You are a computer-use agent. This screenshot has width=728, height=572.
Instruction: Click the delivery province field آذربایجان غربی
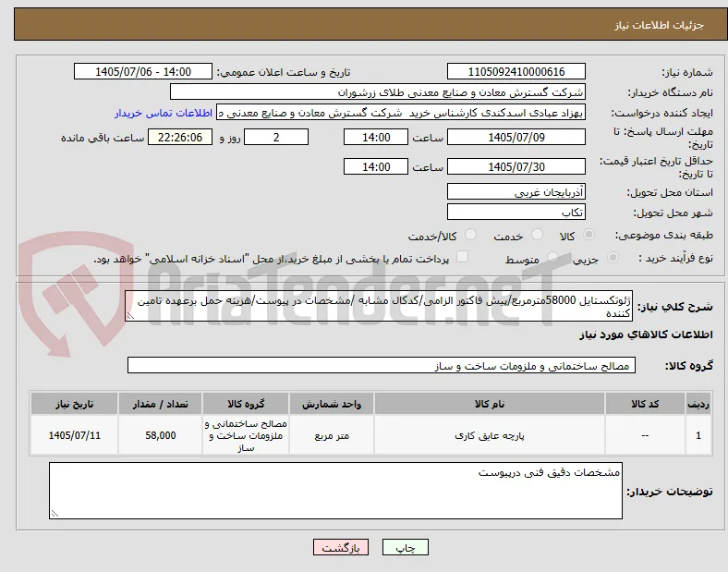[516, 191]
